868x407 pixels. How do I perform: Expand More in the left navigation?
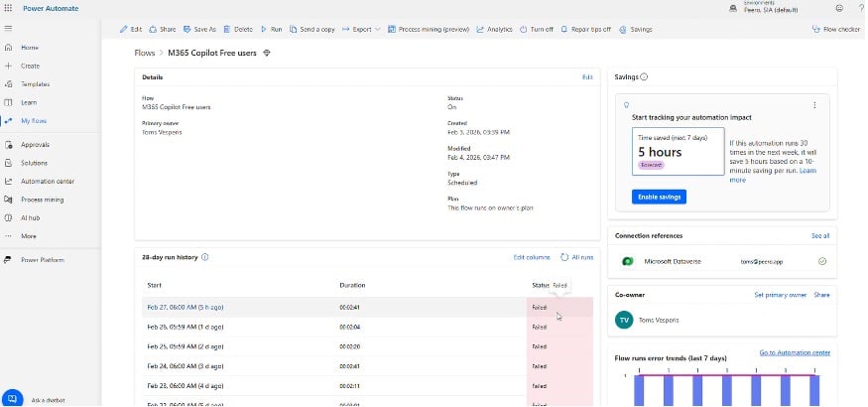coord(29,235)
